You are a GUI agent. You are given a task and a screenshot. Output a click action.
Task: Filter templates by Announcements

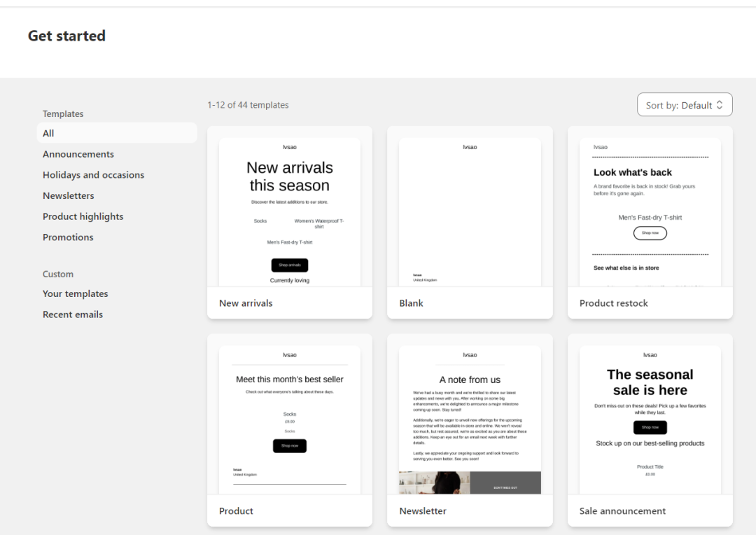[78, 154]
